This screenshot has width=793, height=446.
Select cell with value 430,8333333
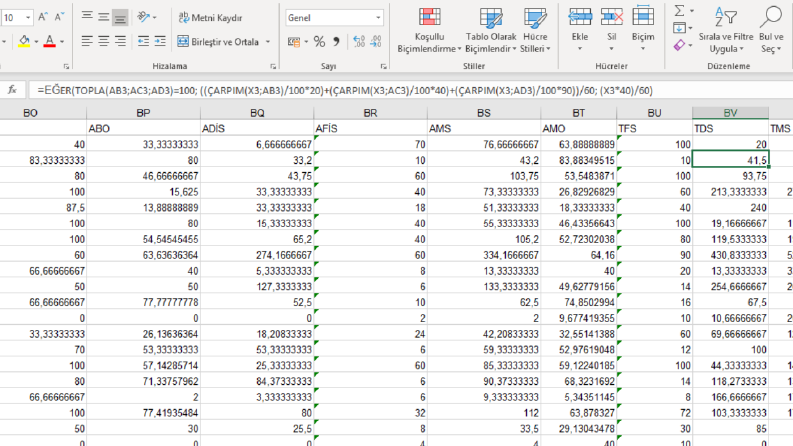coord(730,255)
